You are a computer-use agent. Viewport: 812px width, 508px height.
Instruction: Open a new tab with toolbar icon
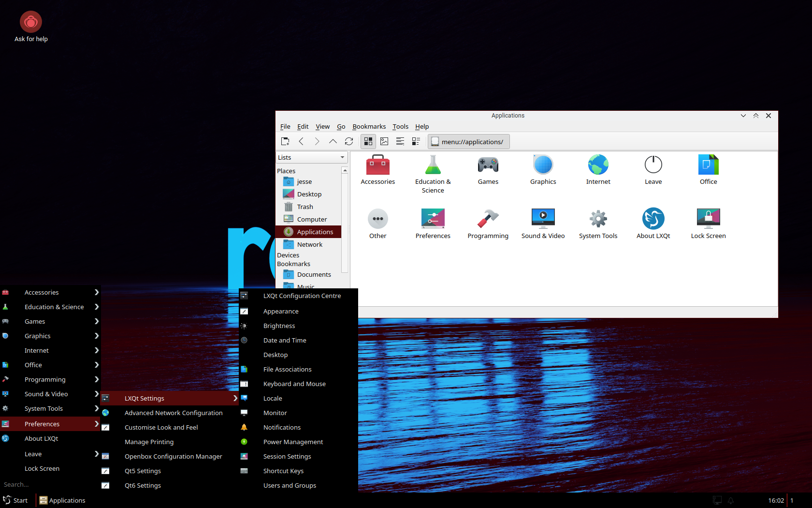point(285,141)
